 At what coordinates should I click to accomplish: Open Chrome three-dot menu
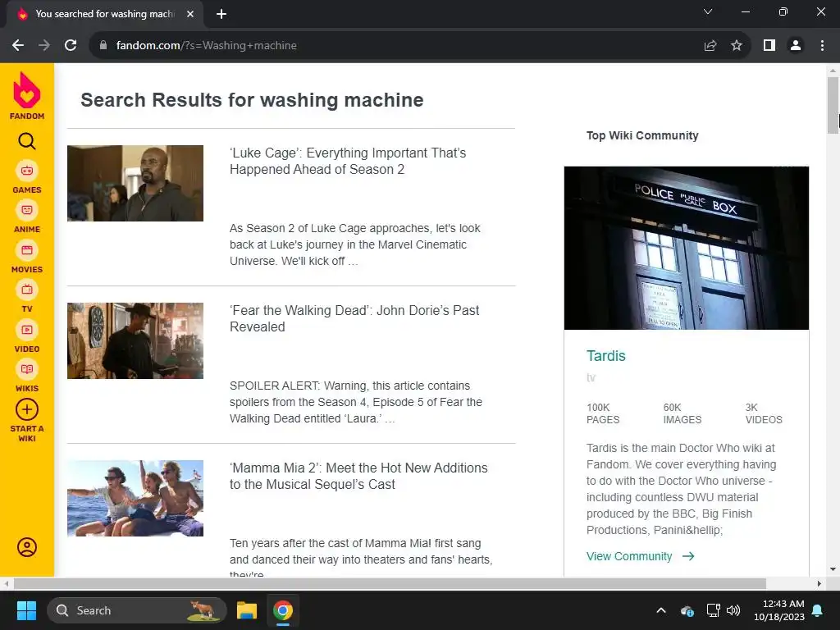pos(822,46)
